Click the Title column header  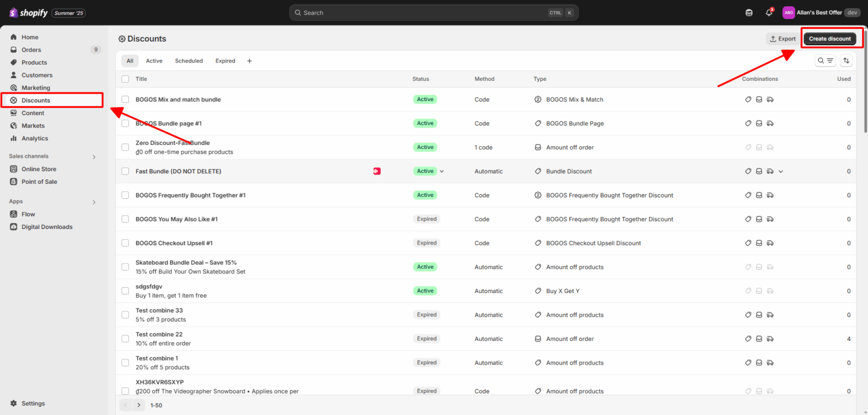[141, 79]
